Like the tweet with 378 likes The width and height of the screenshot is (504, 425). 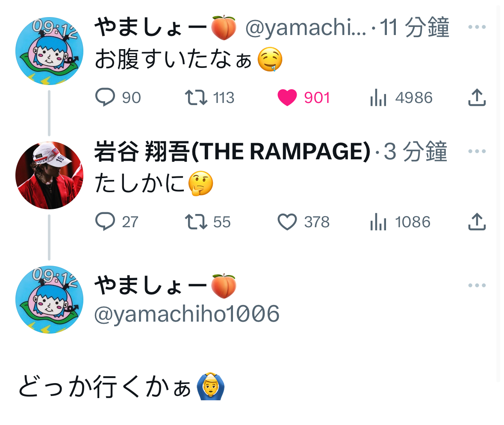point(304,222)
